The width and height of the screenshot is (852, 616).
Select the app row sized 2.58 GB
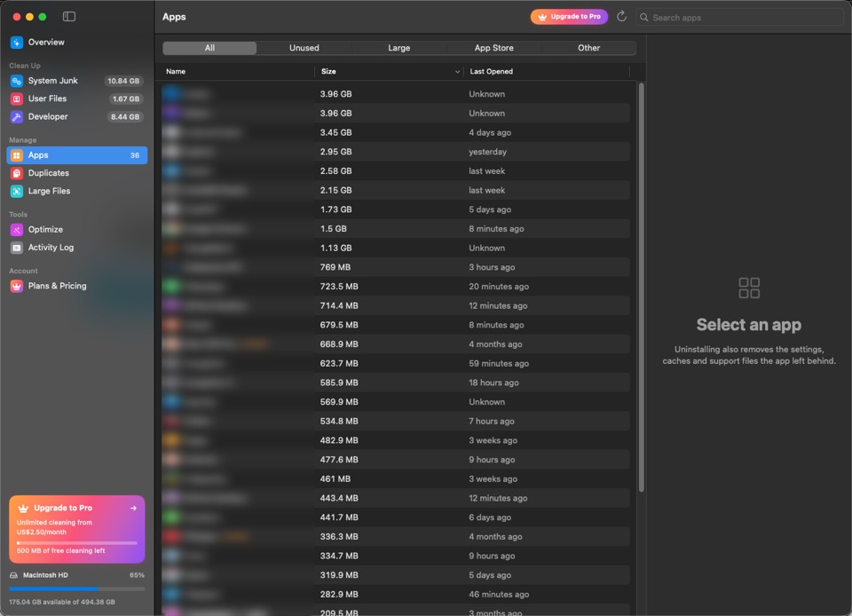[396, 171]
